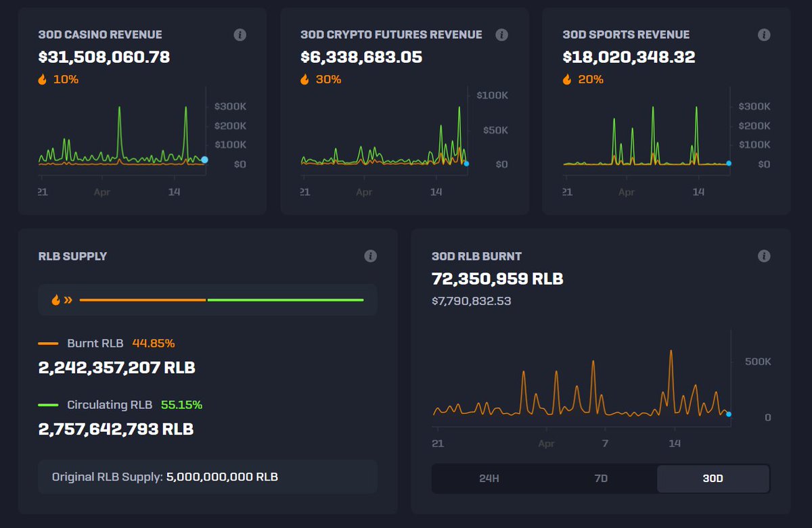This screenshot has height=528, width=812.
Task: Click flame icon beside 10% casino change
Action: coord(43,80)
